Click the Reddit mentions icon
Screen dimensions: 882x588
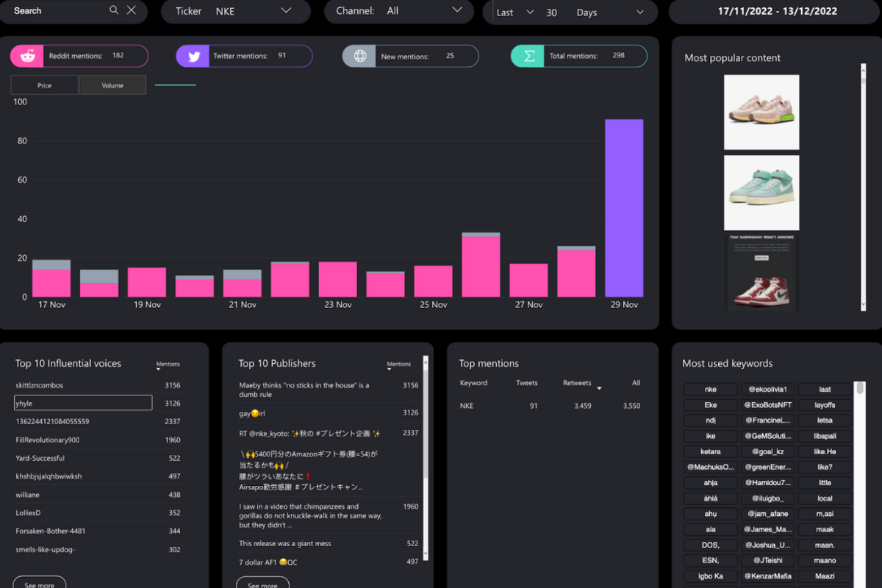pyautogui.click(x=26, y=56)
